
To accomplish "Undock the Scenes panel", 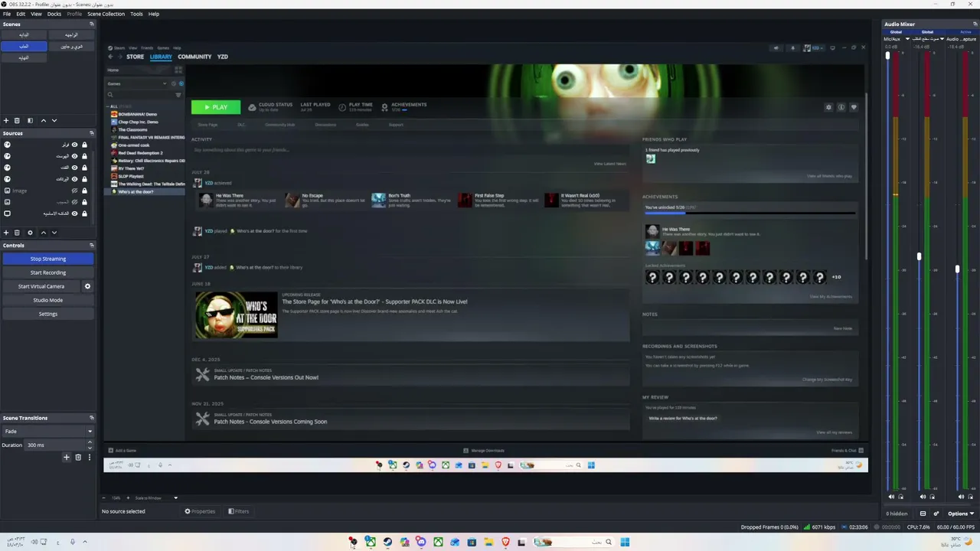I will (92, 24).
